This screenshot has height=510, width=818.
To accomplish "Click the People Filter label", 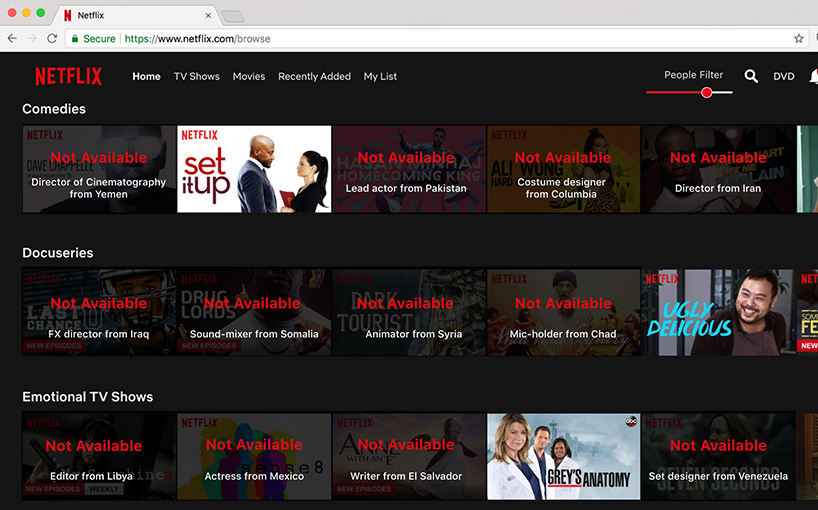I will 693,75.
